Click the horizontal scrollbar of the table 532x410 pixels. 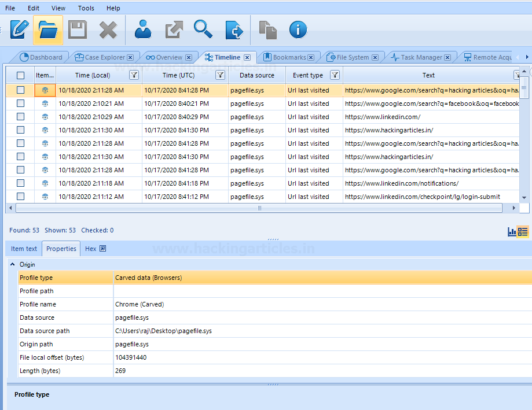coord(259,208)
